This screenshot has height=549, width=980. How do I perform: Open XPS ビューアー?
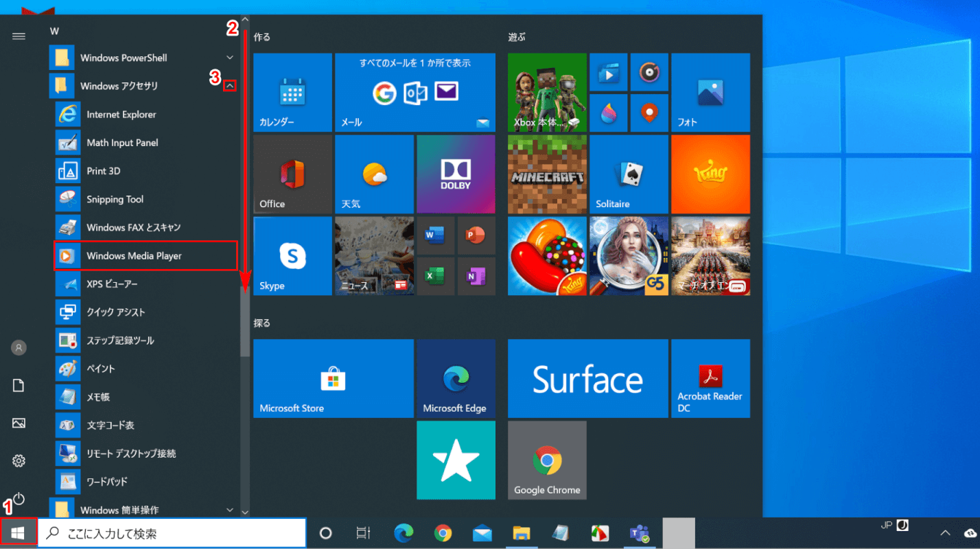pos(145,283)
